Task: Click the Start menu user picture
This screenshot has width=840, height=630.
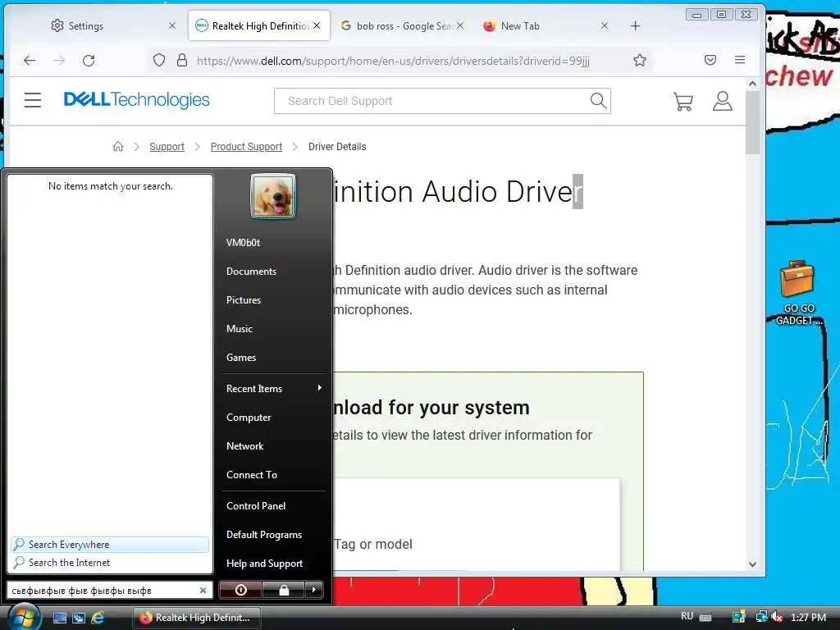Action: [273, 196]
